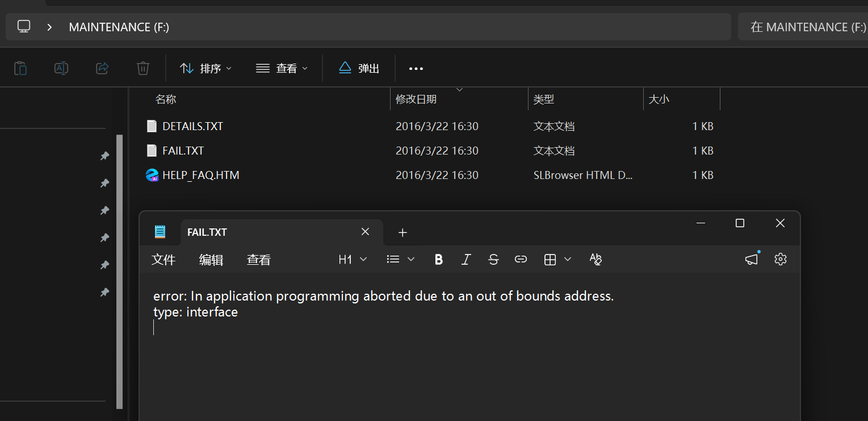Select the HELP_FAQ.HTM file
Viewport: 868px width, 421px height.
(x=200, y=175)
